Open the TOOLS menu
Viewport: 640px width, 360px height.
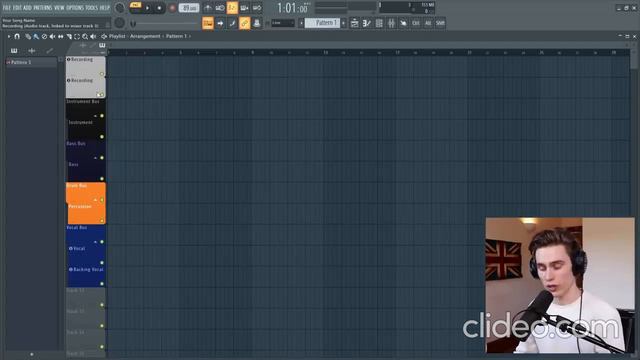click(91, 8)
